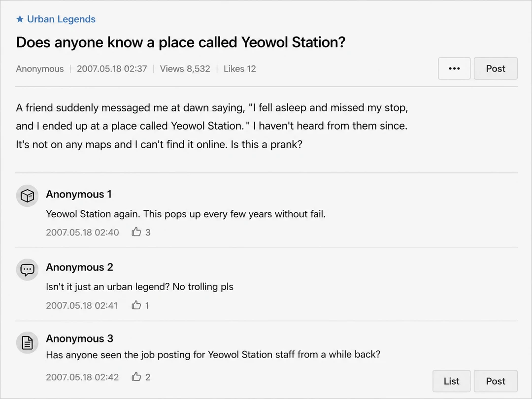Click the post title about Yeowol Station
The height and width of the screenshot is (399, 532).
(180, 42)
